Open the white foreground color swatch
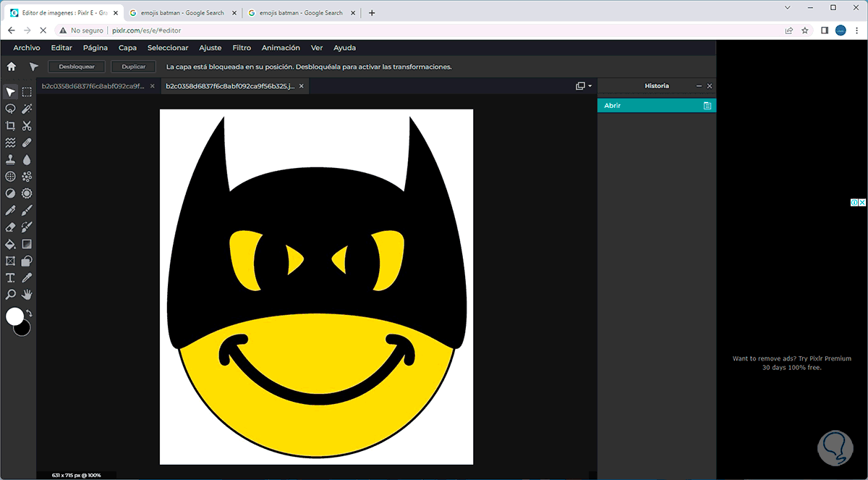 tap(14, 316)
